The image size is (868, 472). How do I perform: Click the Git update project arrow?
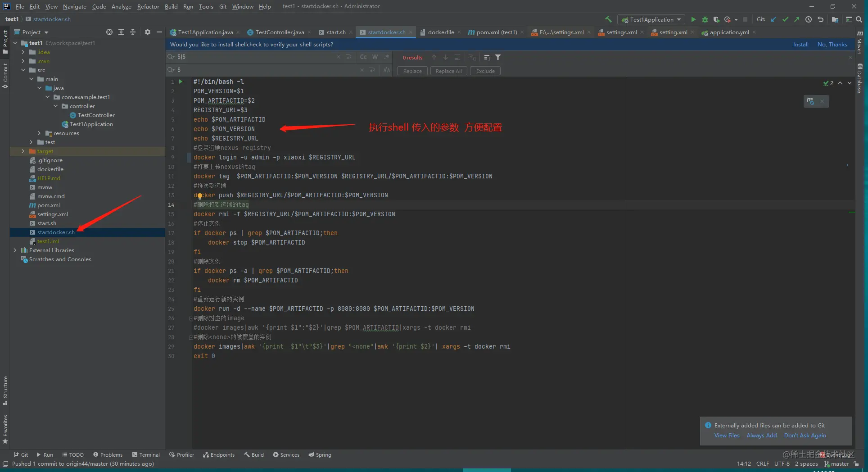pos(773,19)
